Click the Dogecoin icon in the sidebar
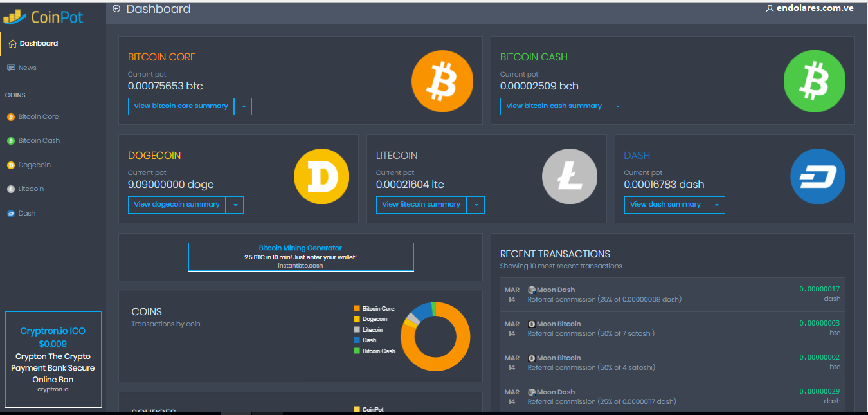868x415 pixels. [x=10, y=165]
